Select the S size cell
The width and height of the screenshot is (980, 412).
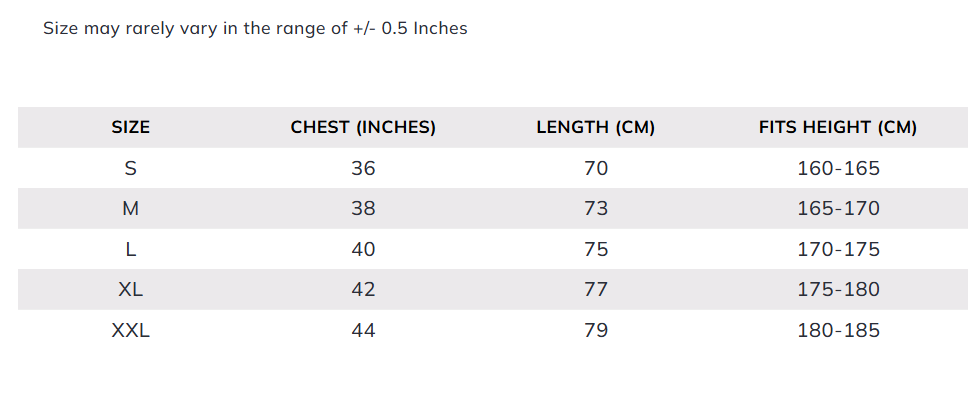[x=131, y=169]
